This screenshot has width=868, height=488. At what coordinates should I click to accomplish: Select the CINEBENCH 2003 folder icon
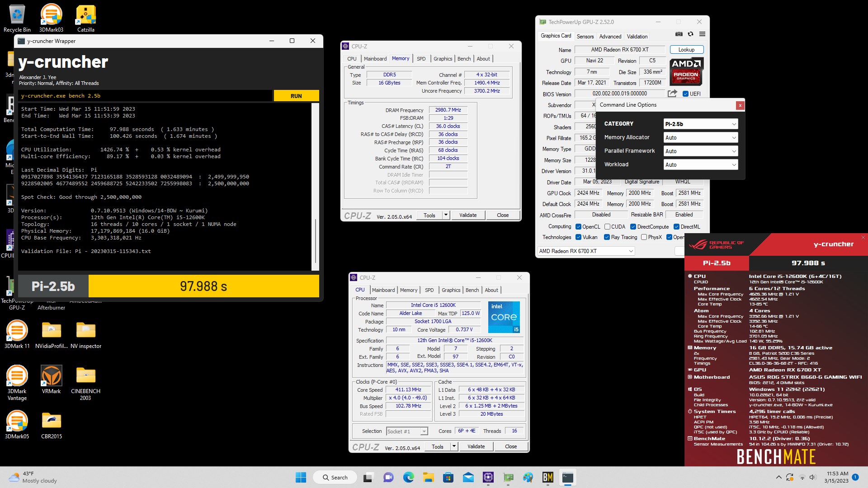(x=85, y=383)
